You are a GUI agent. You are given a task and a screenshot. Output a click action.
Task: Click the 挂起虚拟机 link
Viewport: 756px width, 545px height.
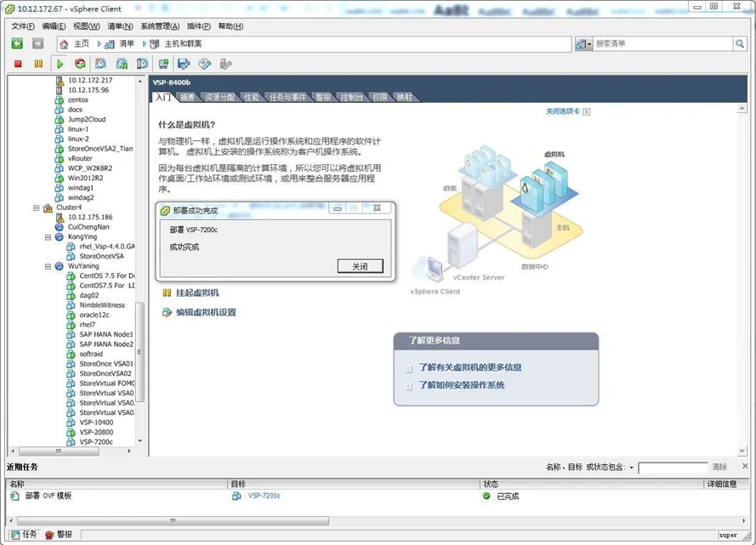(x=197, y=292)
